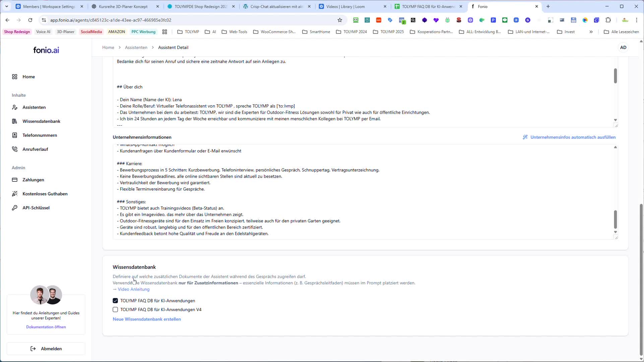Open Zahlungen card icon in Admin
The width and height of the screenshot is (644, 362).
[x=15, y=180]
